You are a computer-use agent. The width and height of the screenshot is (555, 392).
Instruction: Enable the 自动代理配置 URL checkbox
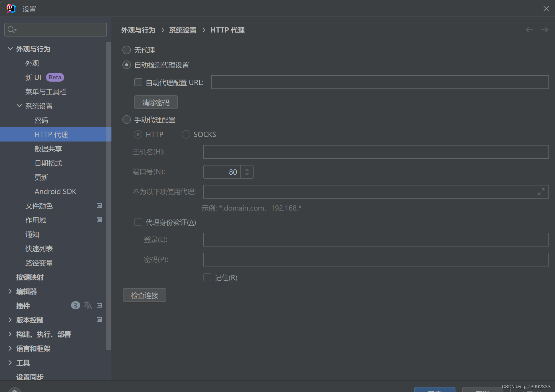click(x=138, y=82)
